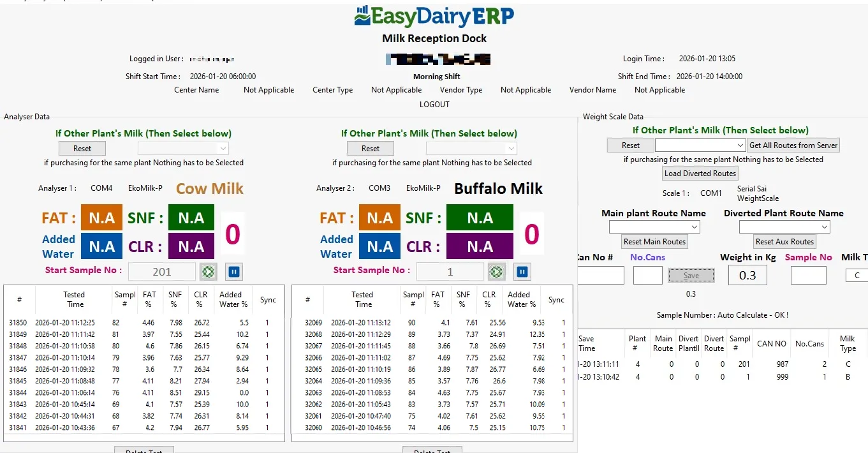Select buffalo milk row 32066
Screen dimensions: 868x453
click(432, 357)
